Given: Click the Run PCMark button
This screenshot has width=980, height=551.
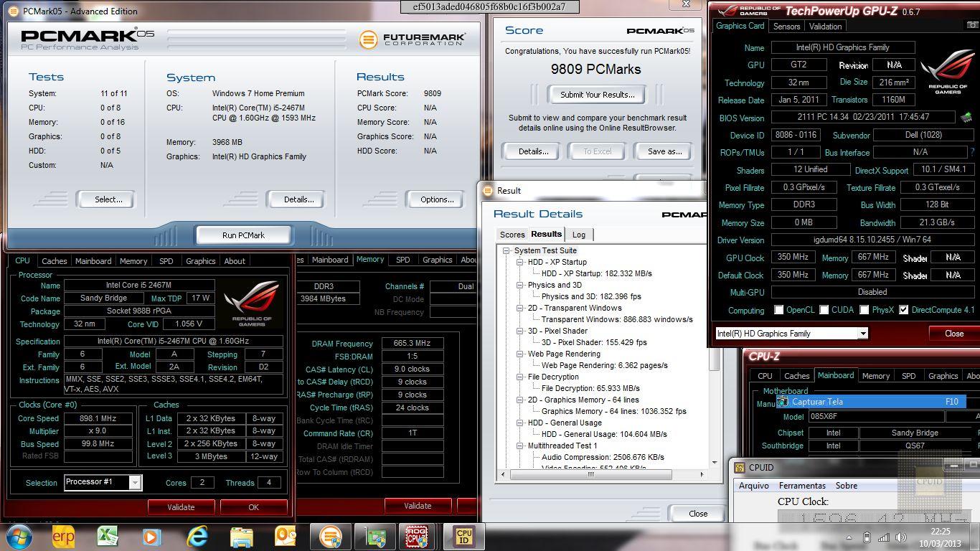Looking at the screenshot, I should 243,235.
